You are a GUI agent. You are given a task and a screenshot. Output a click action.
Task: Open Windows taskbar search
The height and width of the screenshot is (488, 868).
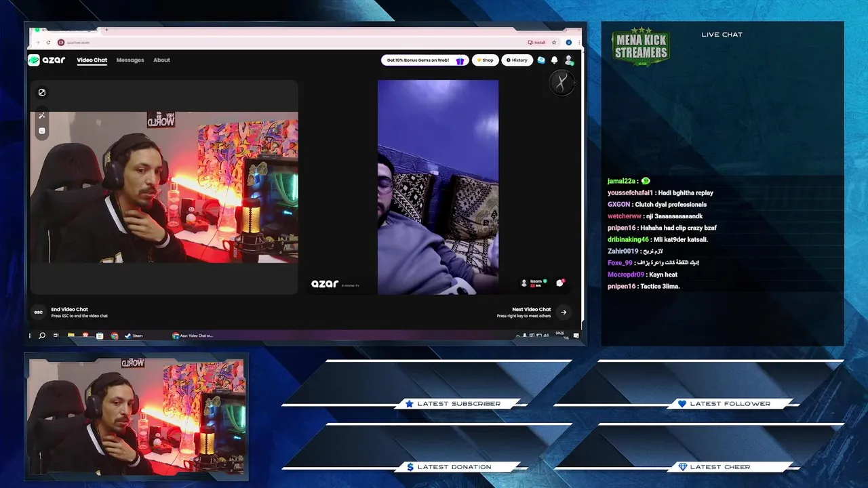pyautogui.click(x=42, y=335)
